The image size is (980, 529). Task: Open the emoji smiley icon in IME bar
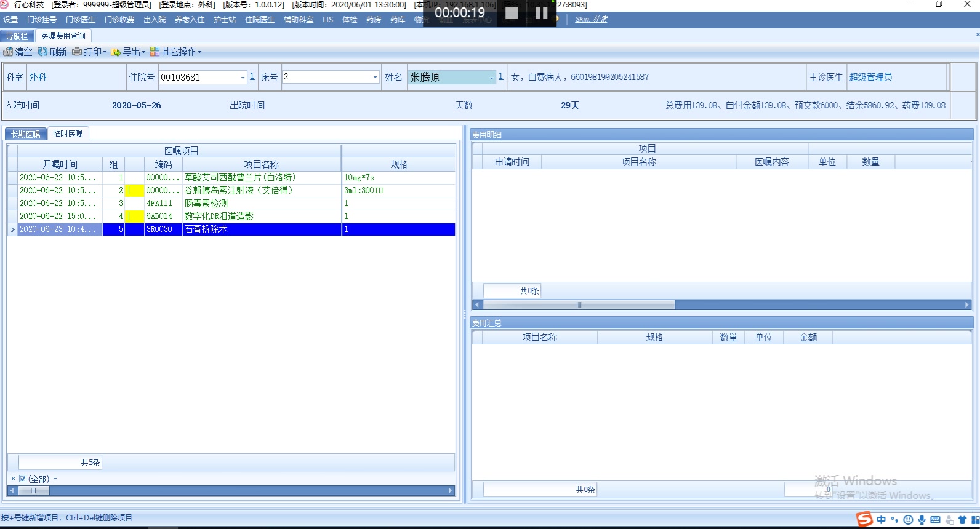coord(908,520)
